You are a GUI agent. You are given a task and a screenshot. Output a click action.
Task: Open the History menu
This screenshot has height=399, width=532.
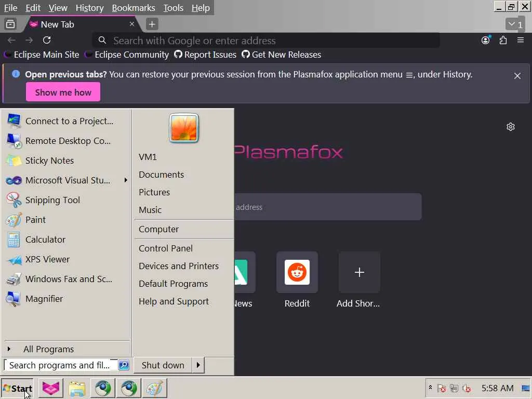(89, 7)
